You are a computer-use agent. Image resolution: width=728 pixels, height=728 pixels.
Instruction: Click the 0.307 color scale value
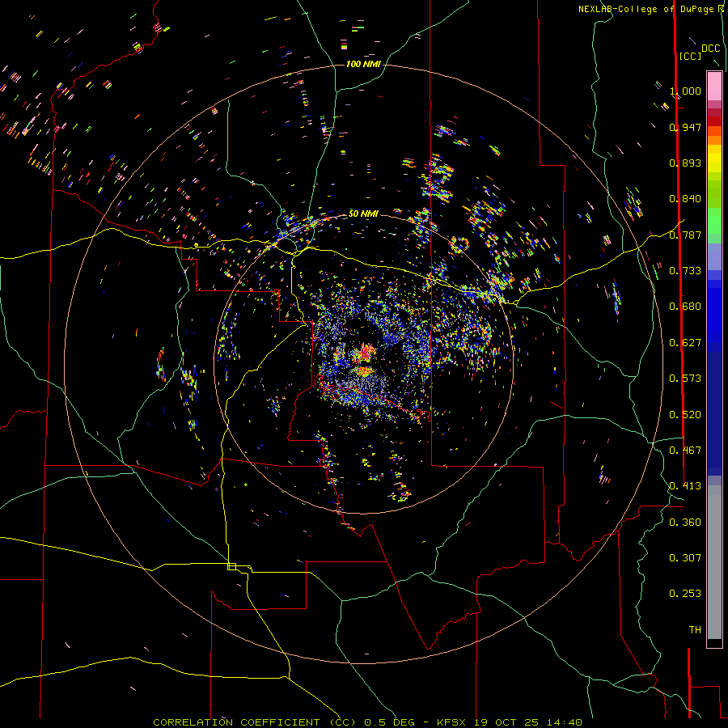click(x=685, y=558)
